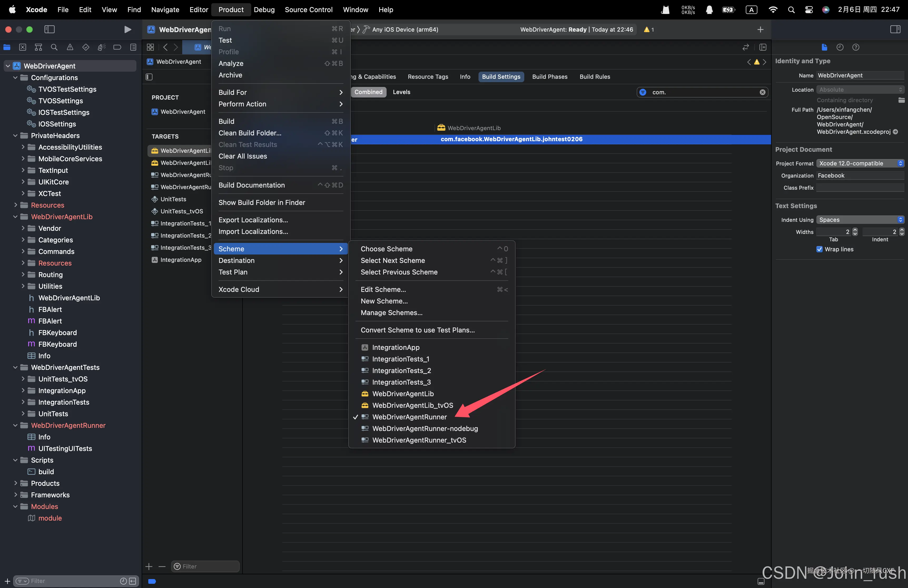Open the Indent Using Spaces dropdown
The height and width of the screenshot is (588, 908).
click(x=860, y=220)
